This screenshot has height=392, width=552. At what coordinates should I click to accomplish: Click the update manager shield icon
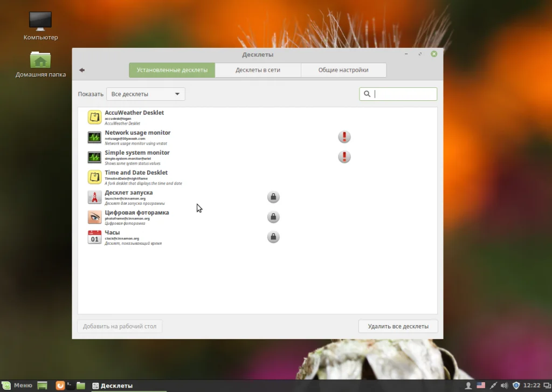516,386
